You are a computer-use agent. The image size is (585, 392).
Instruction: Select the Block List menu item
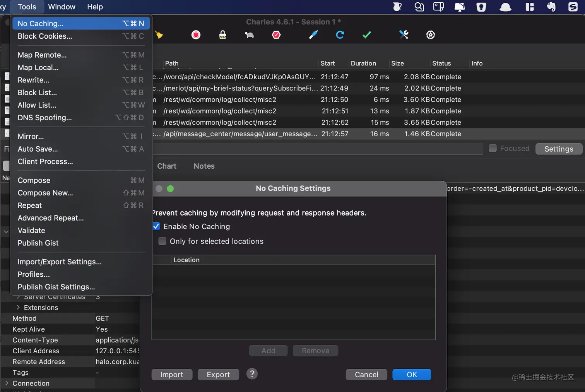tap(81, 92)
